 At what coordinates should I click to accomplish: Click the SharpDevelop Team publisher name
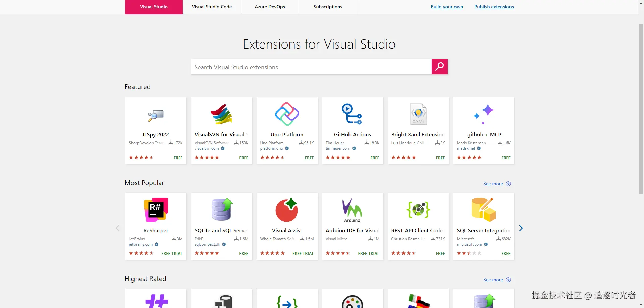pyautogui.click(x=146, y=143)
